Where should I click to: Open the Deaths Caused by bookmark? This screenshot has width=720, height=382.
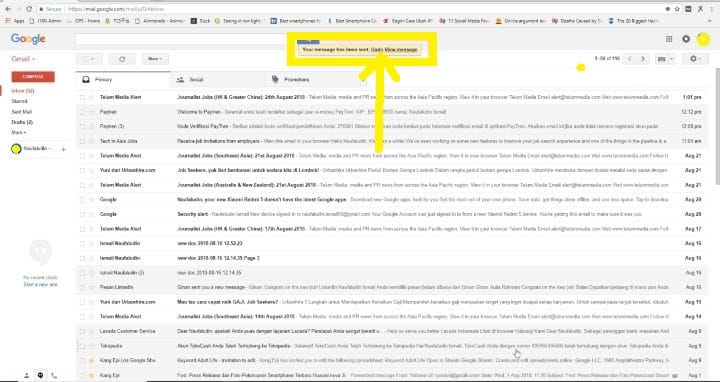[578, 21]
